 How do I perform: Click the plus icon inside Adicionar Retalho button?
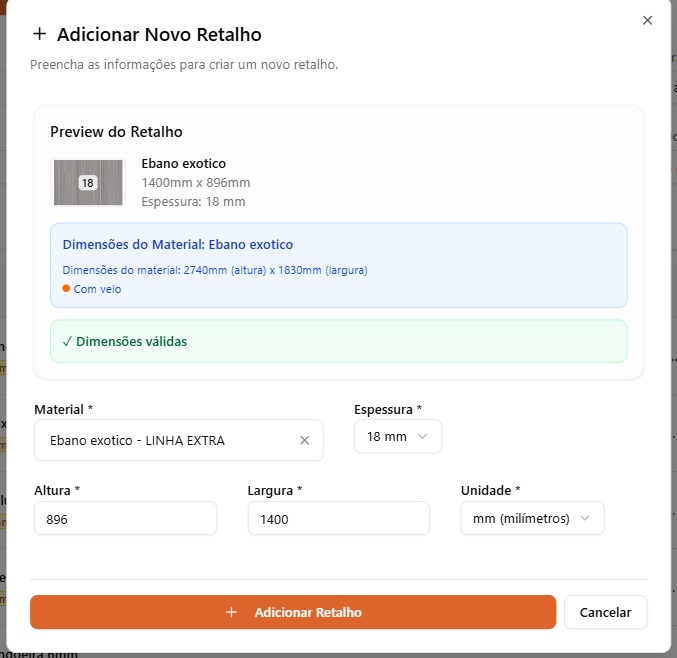(x=232, y=612)
